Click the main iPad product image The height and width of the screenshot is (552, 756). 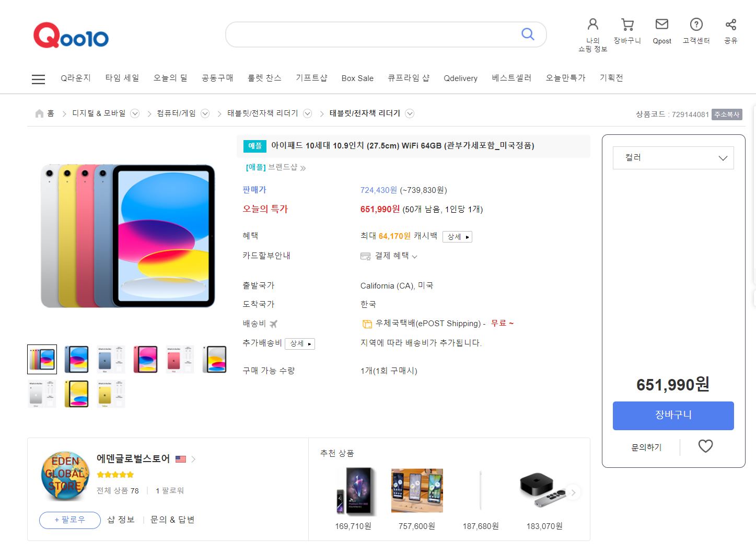[x=128, y=235]
